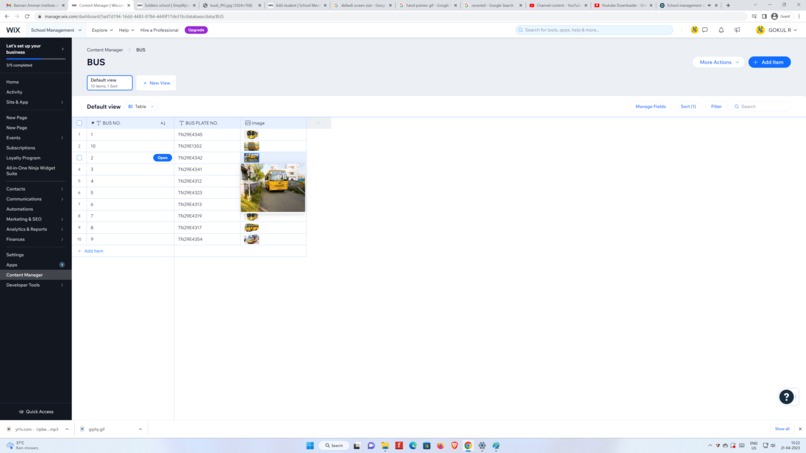The height and width of the screenshot is (453, 806).
Task: Click the Wix top search bar
Action: [594, 30]
